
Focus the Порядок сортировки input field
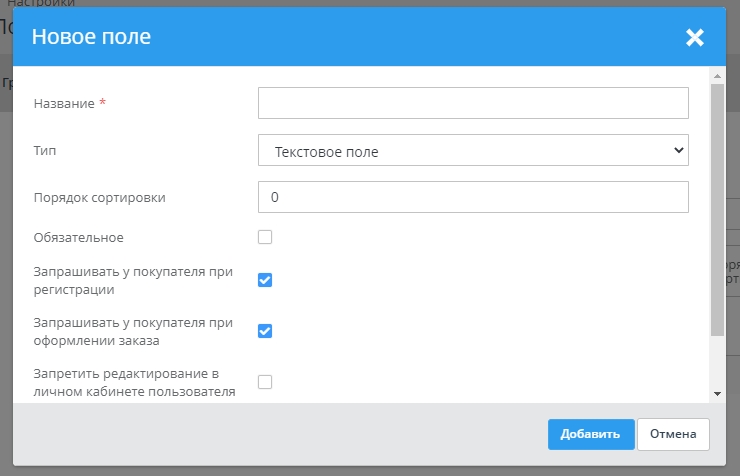click(x=473, y=197)
